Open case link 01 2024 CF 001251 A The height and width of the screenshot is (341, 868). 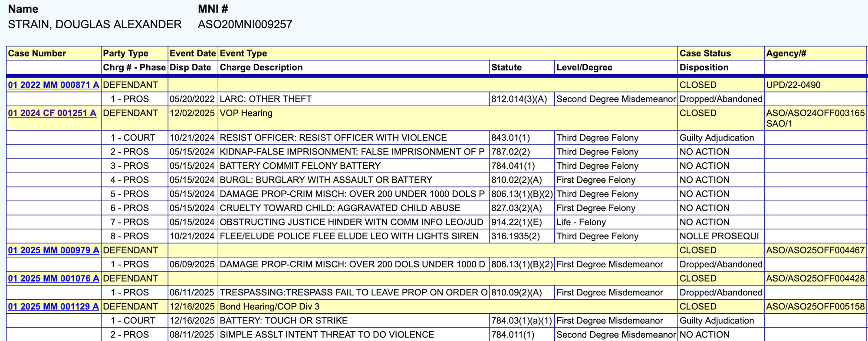[52, 113]
